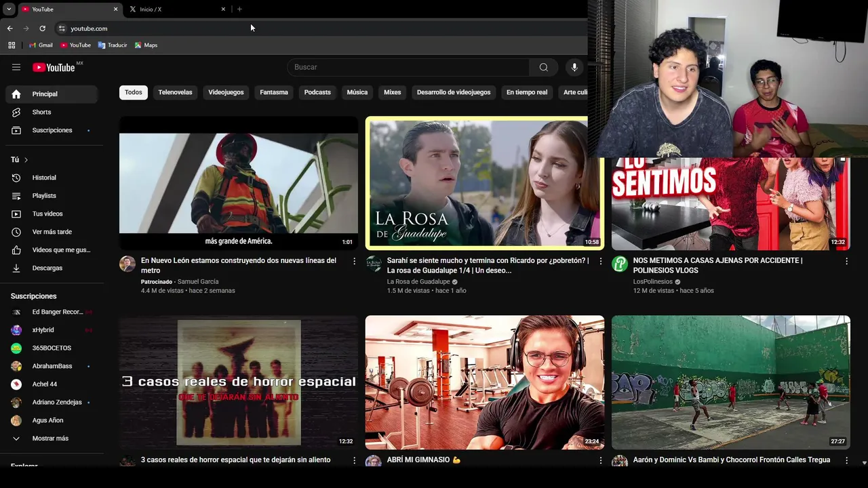
Task: Open the 3 casos reales horror thumbnail
Action: click(x=239, y=382)
